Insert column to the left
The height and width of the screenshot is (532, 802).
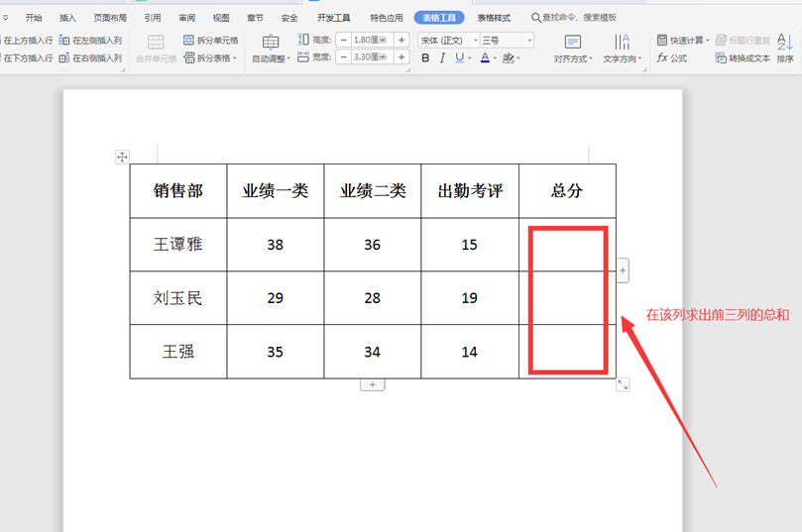[x=90, y=41]
